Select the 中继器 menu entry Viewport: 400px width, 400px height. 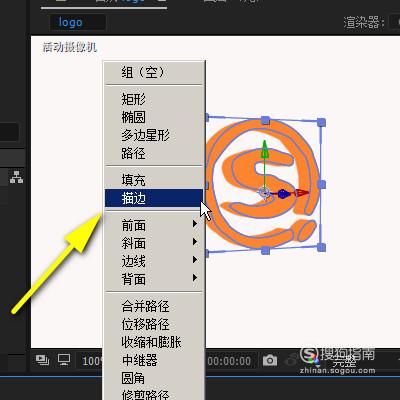(x=154, y=360)
